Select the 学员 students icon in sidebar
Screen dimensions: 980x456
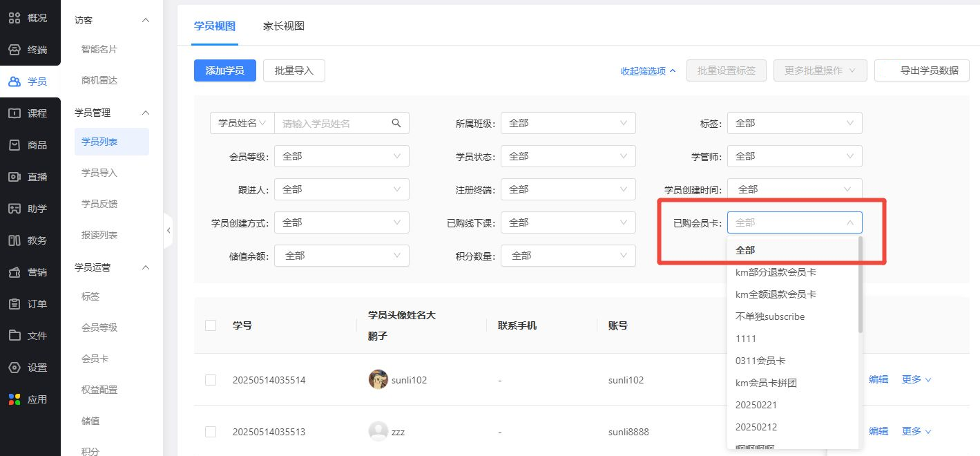point(15,82)
